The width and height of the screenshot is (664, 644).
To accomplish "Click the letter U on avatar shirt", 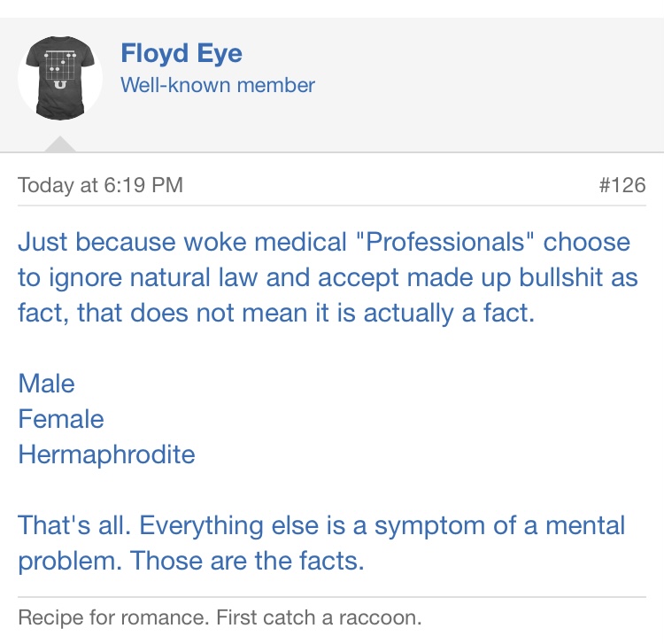I will pyautogui.click(x=60, y=85).
